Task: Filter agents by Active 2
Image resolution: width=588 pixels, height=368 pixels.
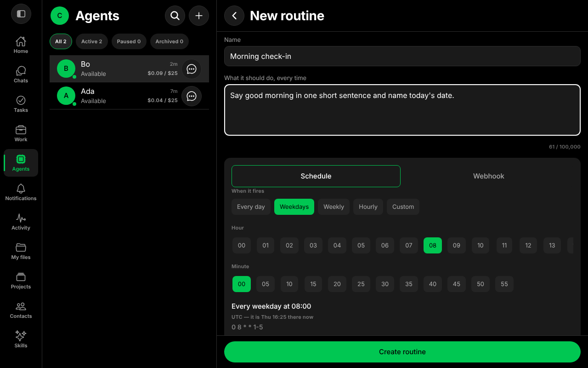Action: 92,41
